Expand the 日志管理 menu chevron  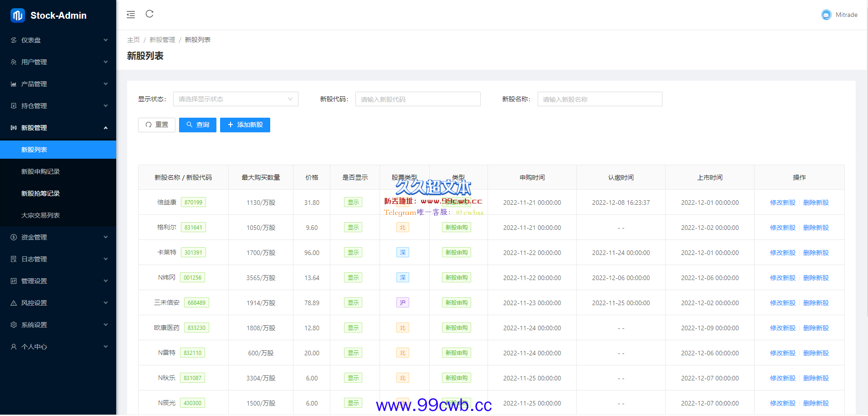106,259
